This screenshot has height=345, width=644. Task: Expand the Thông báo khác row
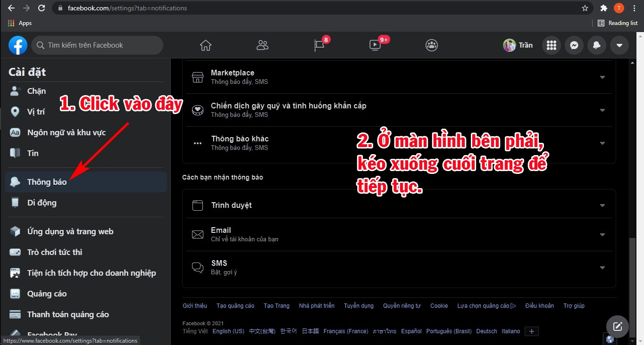(399, 143)
